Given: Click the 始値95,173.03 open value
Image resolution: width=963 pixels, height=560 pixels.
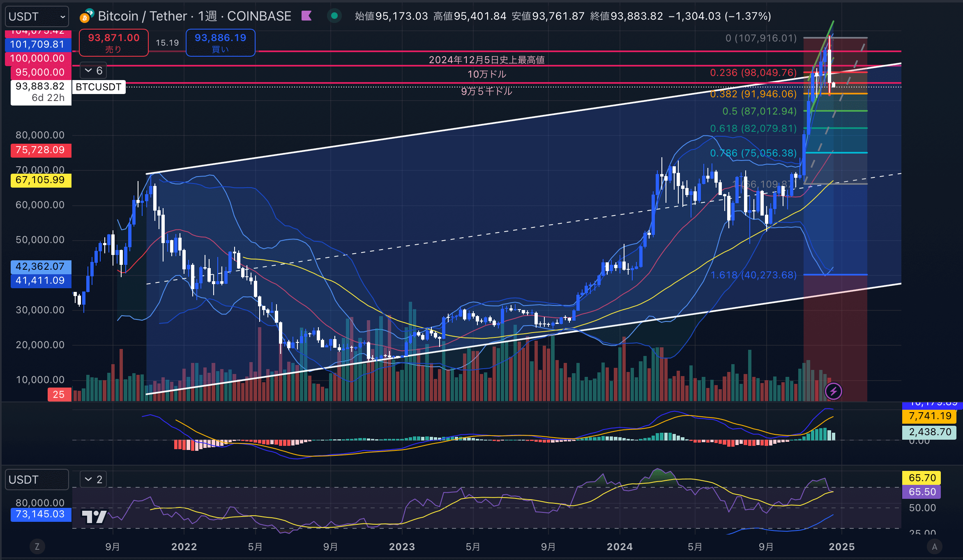Looking at the screenshot, I should pos(391,16).
